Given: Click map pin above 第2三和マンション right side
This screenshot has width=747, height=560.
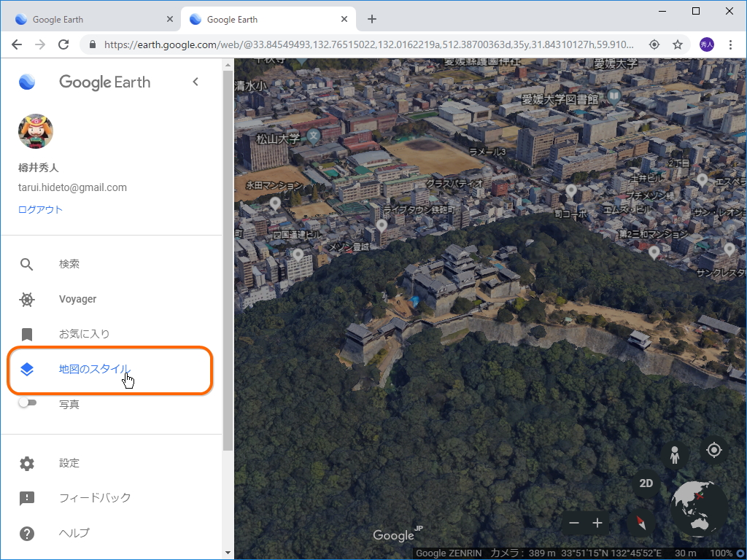Looking at the screenshot, I should click(x=654, y=252).
